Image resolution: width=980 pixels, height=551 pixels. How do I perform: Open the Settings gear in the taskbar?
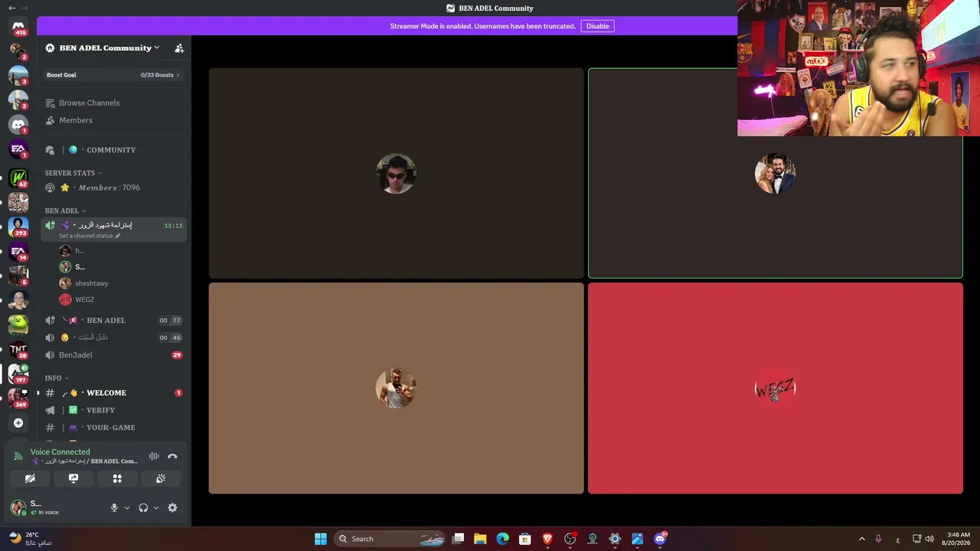tap(615, 539)
